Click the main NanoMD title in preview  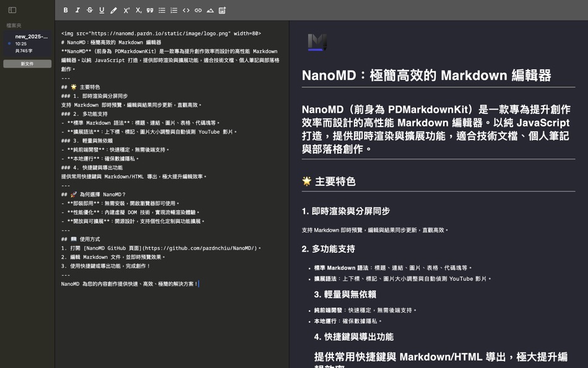[x=426, y=76]
